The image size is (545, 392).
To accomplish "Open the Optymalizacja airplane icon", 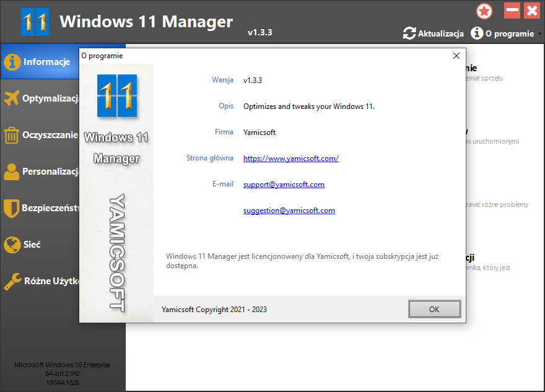I will (12, 98).
